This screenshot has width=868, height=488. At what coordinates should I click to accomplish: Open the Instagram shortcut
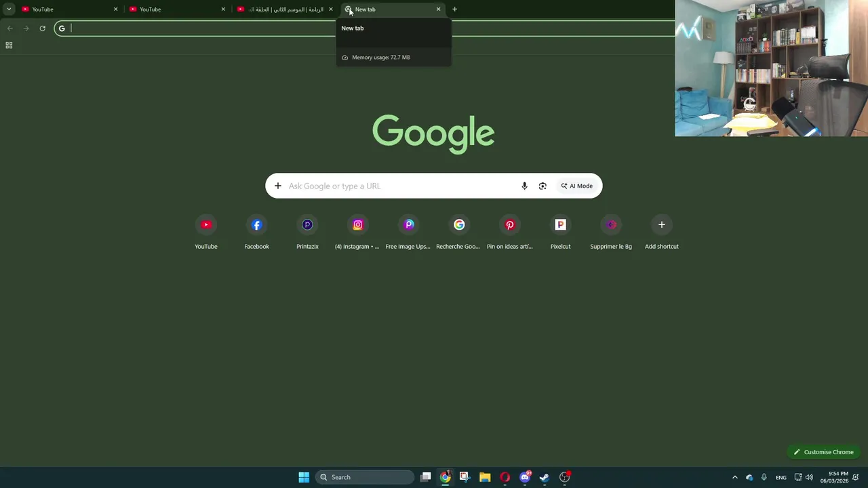click(357, 232)
